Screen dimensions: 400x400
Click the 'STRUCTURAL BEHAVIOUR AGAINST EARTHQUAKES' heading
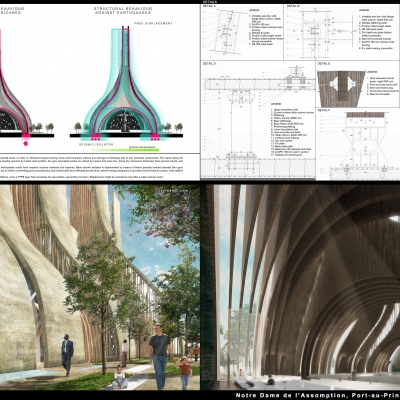123,10
